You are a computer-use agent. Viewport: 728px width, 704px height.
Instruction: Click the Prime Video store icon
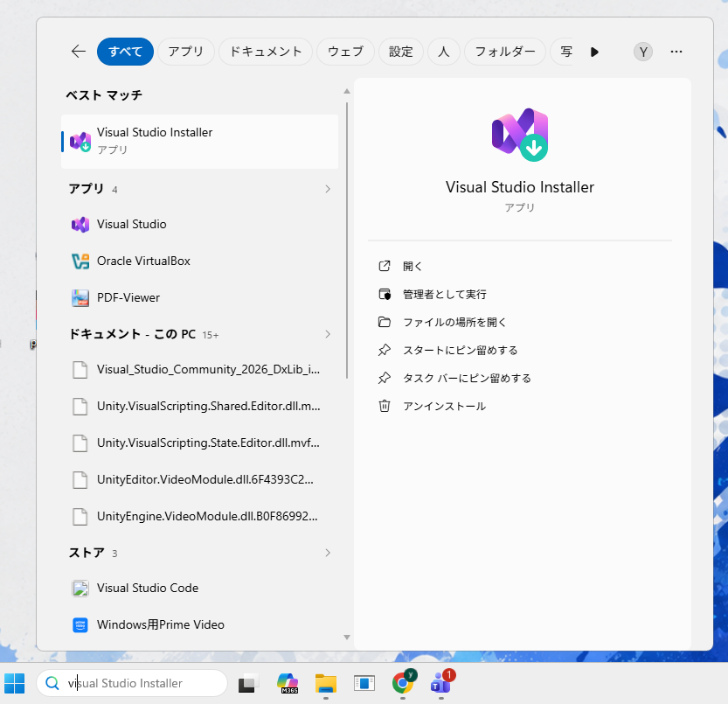80,625
